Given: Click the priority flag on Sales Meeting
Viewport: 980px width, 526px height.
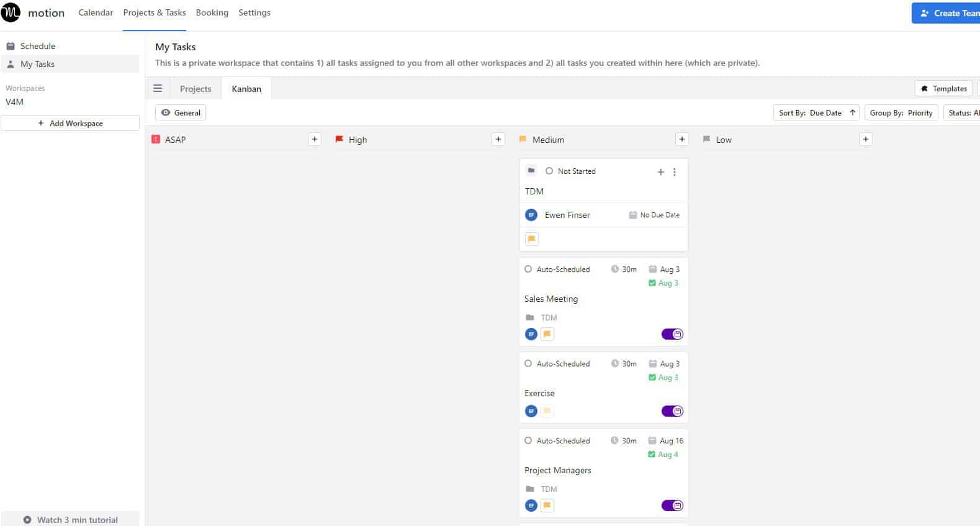Looking at the screenshot, I should [x=547, y=334].
